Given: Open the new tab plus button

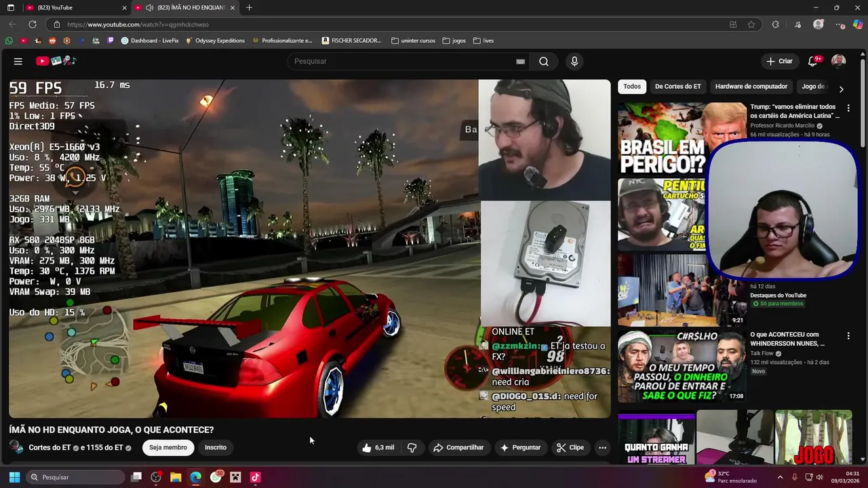Looking at the screenshot, I should pos(249,7).
